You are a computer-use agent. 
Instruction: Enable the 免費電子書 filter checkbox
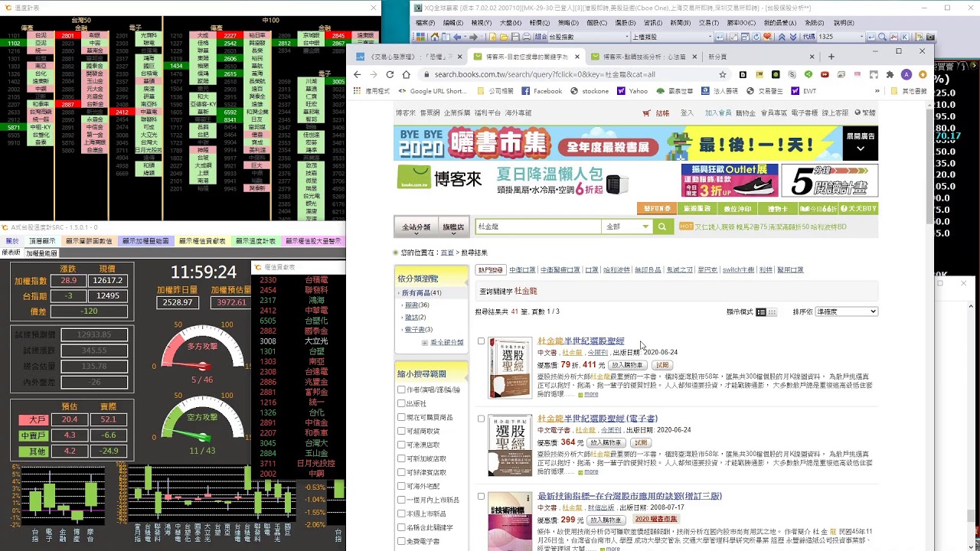pyautogui.click(x=401, y=541)
